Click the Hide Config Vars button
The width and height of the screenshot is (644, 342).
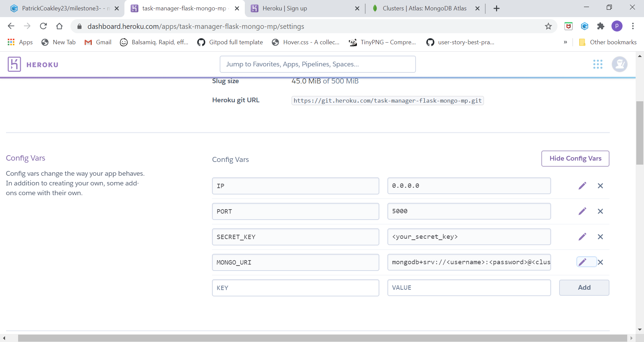tap(575, 159)
